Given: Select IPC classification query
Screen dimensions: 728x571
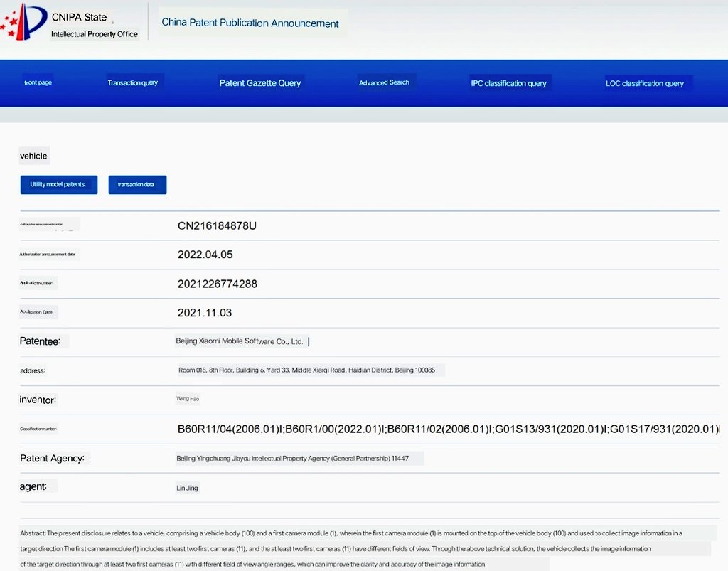Looking at the screenshot, I should 508,83.
